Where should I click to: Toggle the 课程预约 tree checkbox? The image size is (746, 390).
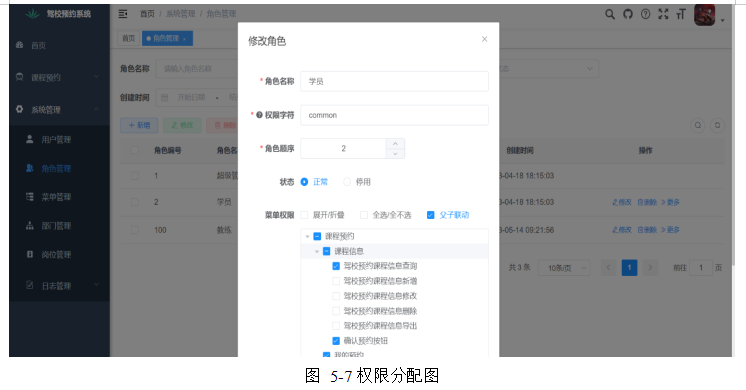coord(317,236)
